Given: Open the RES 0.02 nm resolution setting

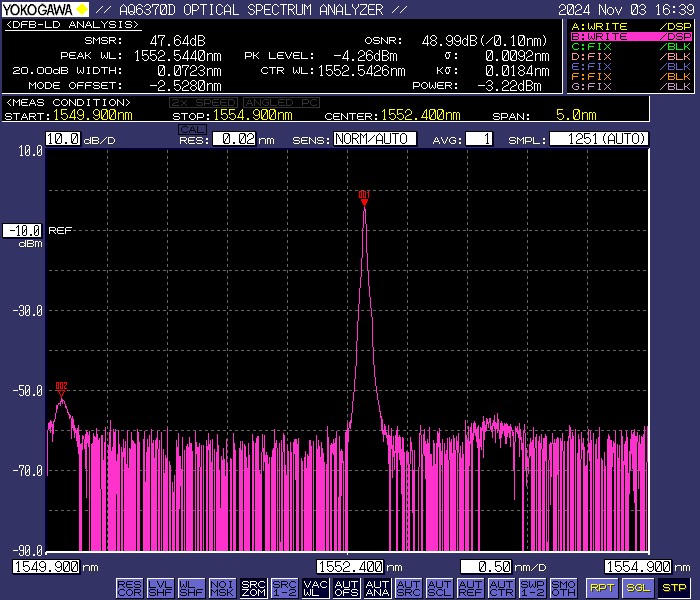Looking at the screenshot, I should coord(236,139).
